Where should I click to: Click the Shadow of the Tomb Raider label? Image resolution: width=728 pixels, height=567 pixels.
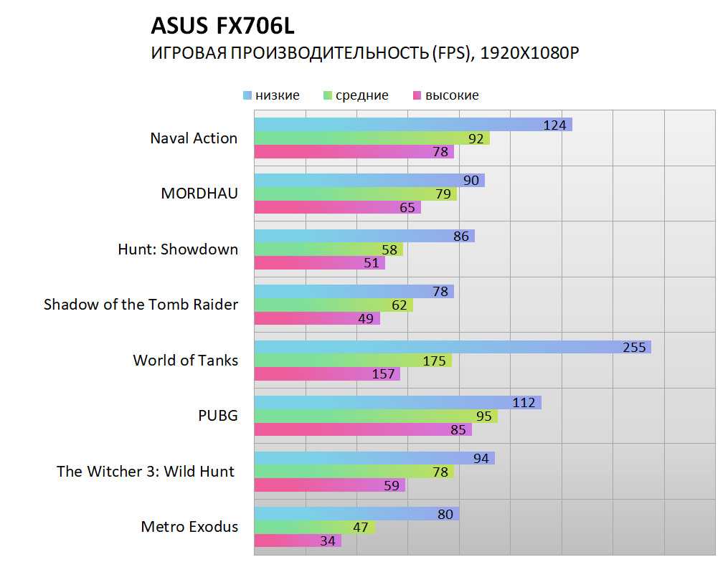(x=141, y=305)
